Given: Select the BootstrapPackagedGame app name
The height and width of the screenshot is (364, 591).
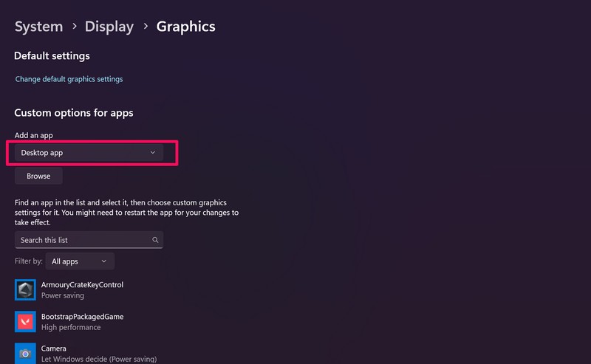Looking at the screenshot, I should click(82, 317).
